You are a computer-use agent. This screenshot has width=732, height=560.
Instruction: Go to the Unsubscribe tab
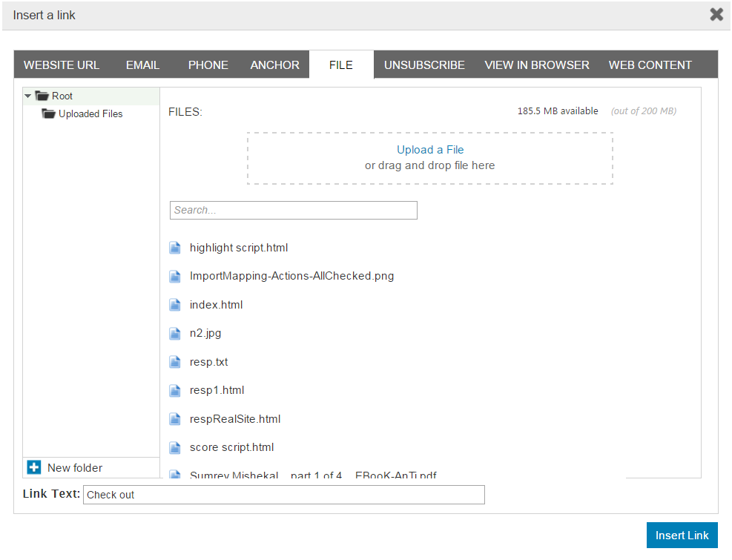[424, 65]
